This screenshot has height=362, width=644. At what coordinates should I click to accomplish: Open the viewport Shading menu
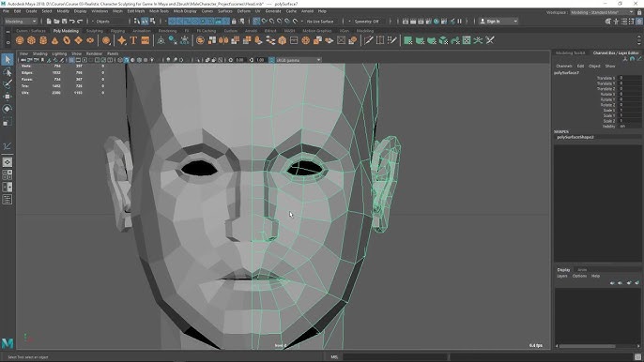39,53
